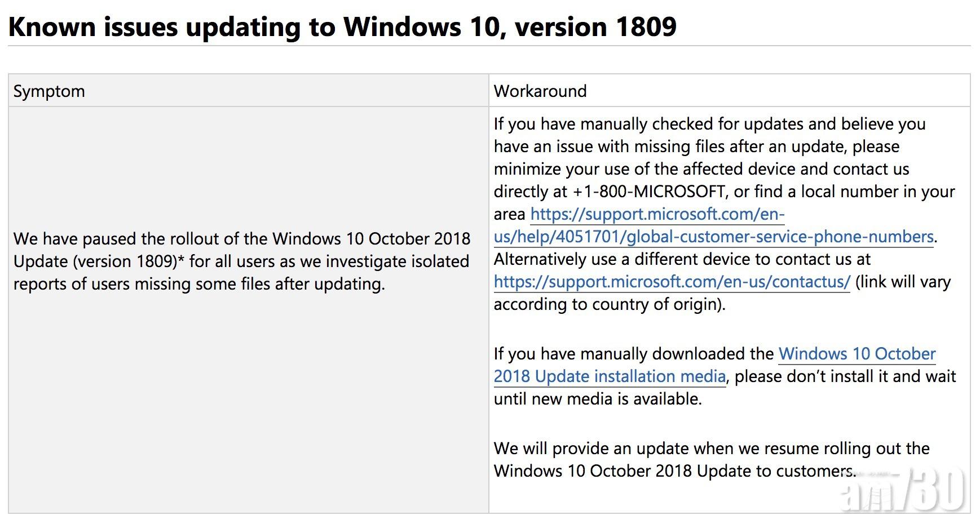This screenshot has width=980, height=524.
Task: Click "If you have manually downloaded the" text
Action: [634, 354]
